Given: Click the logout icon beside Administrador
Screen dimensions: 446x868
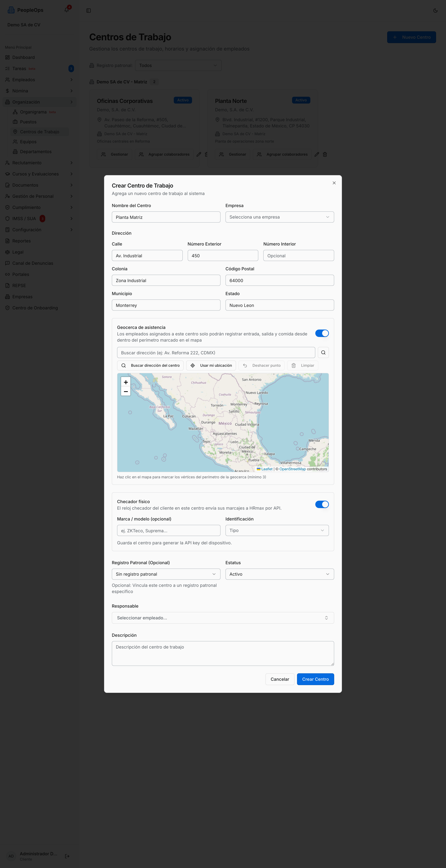Looking at the screenshot, I should pyautogui.click(x=67, y=856).
